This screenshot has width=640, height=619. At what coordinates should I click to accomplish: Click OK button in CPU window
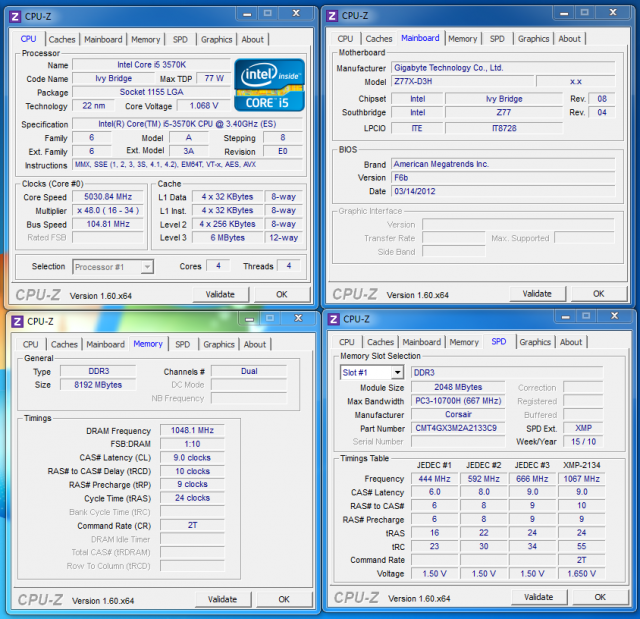(x=282, y=294)
